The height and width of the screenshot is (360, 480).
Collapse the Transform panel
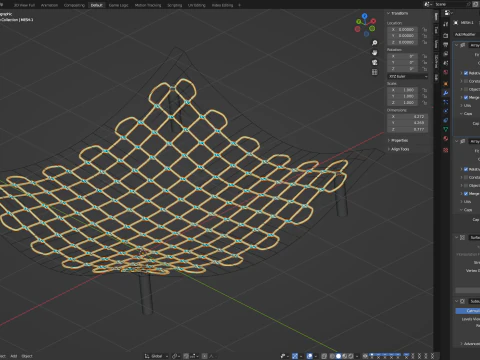click(388, 13)
